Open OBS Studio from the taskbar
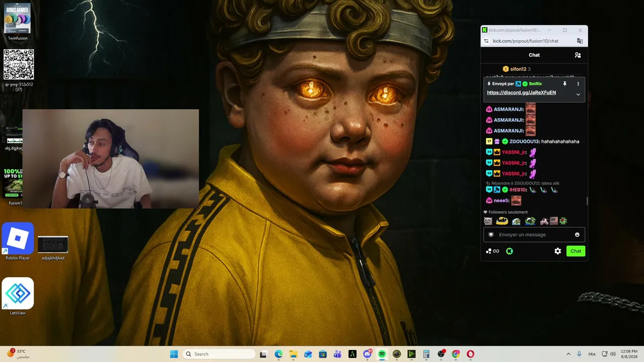Screen dimensions: 644x362 coord(441,354)
